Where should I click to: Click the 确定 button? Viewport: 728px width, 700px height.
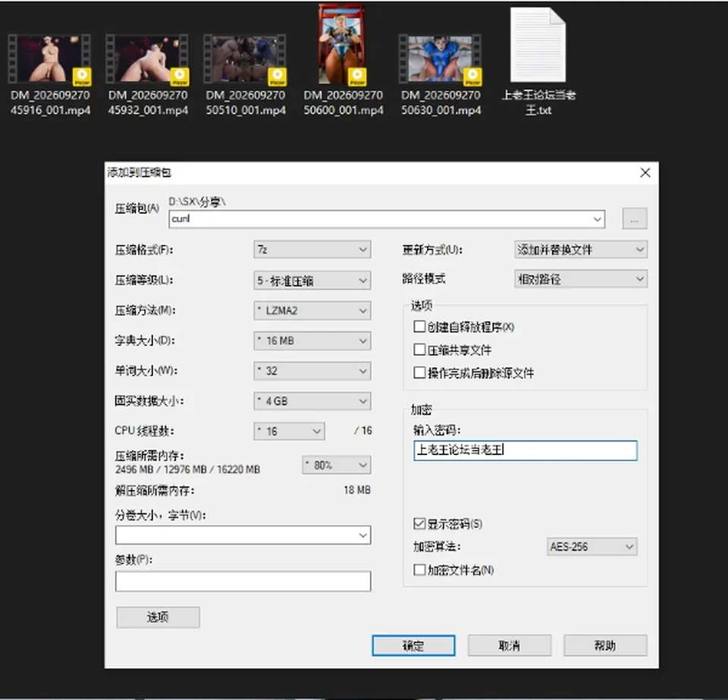tap(413, 645)
